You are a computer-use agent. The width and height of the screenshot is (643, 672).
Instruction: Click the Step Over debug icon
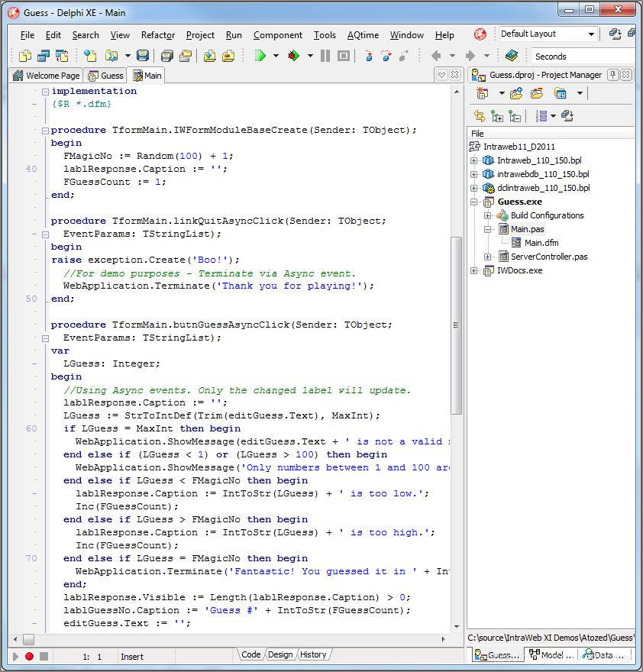click(x=386, y=56)
